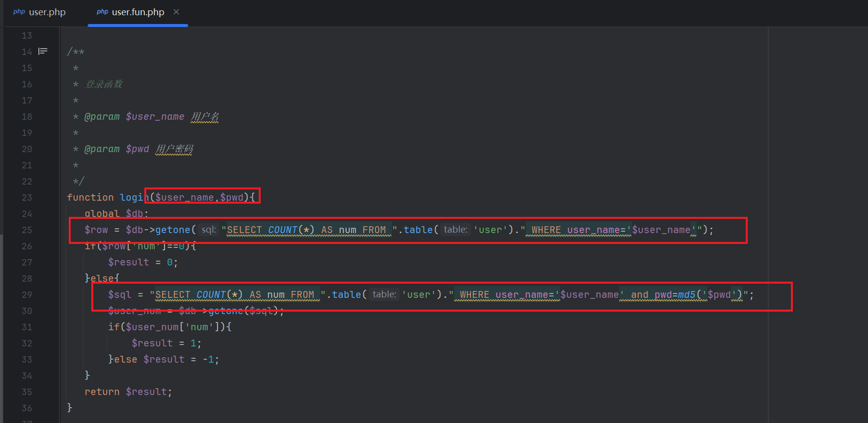The width and height of the screenshot is (868, 423).
Task: Click the $sql variable on line 29
Action: 120,294
